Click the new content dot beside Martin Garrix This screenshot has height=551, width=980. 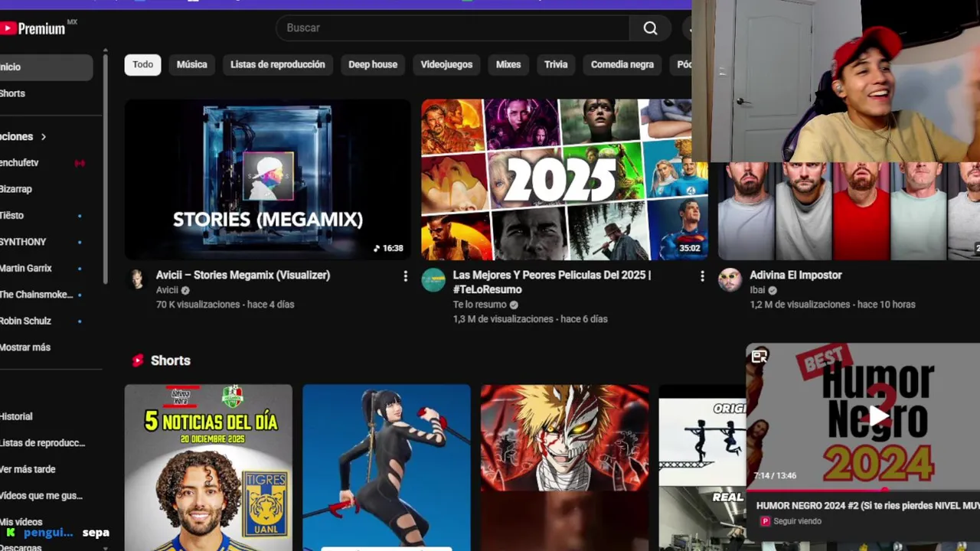(80, 269)
